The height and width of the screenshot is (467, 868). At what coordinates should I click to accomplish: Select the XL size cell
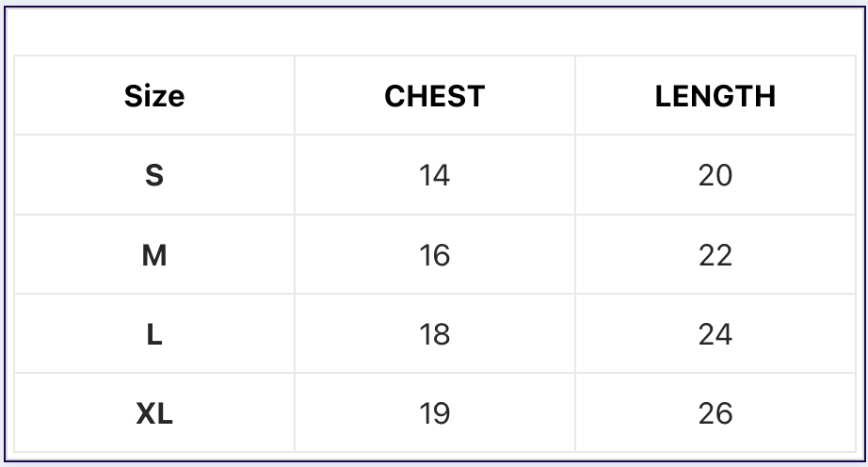[x=154, y=412]
